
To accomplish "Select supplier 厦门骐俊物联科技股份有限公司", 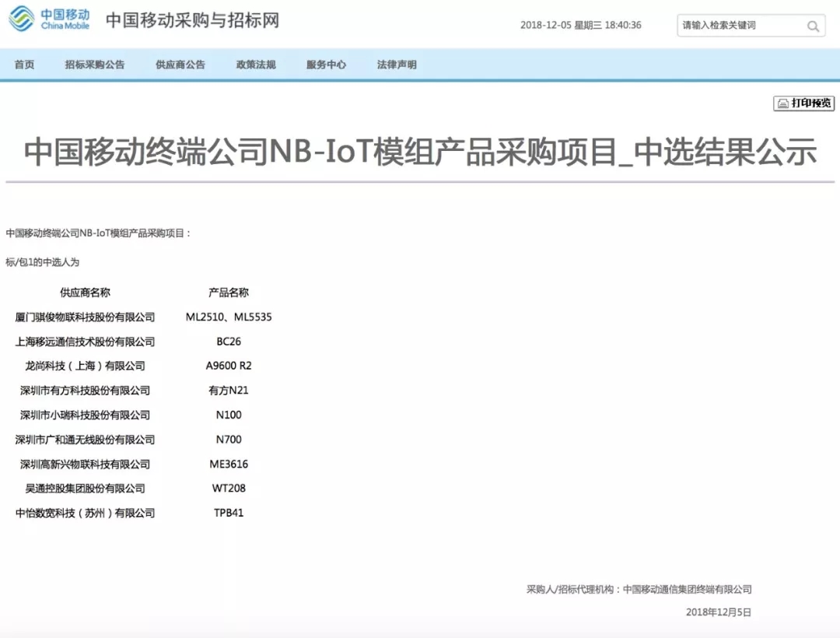I will pos(86,317).
